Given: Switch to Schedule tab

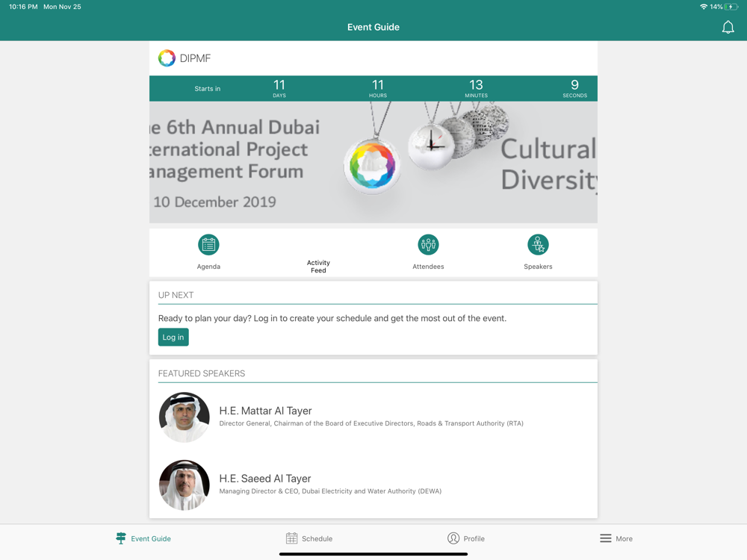Looking at the screenshot, I should tap(309, 538).
